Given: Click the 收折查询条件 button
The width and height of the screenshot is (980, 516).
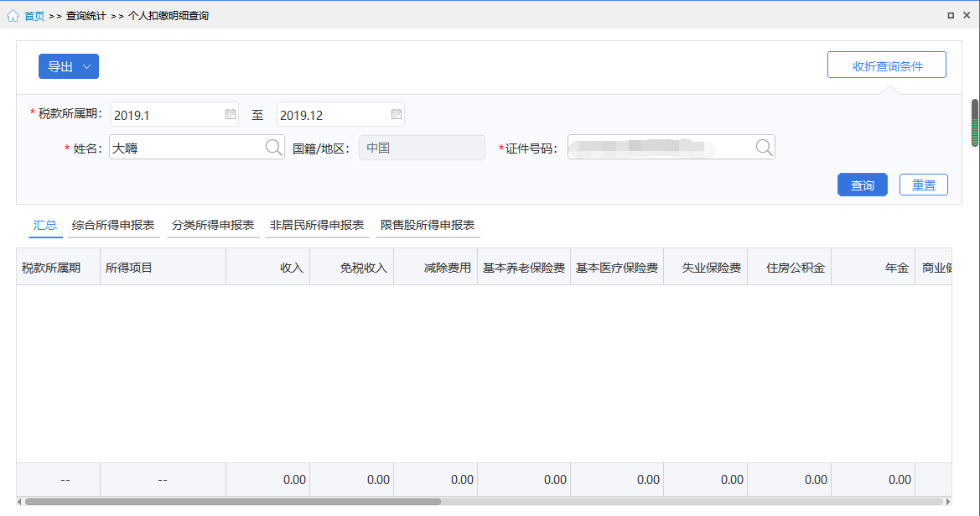Looking at the screenshot, I should click(x=887, y=65).
